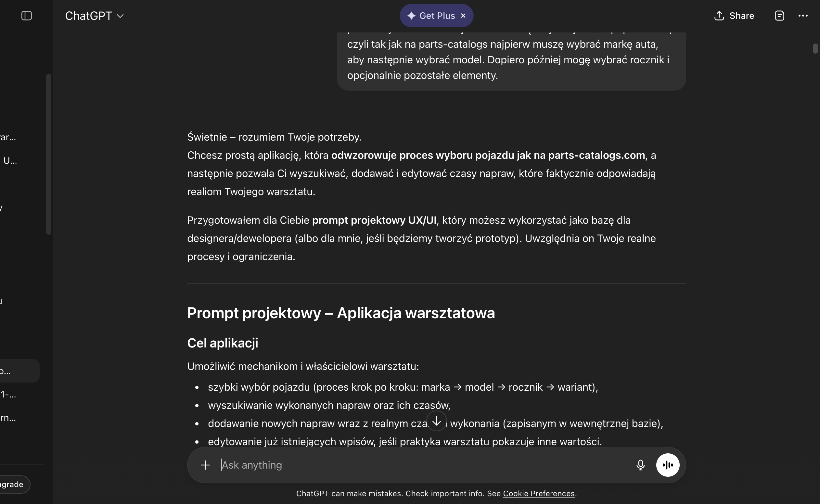
Task: Open the ChatGPT model dropdown
Action: tap(94, 16)
